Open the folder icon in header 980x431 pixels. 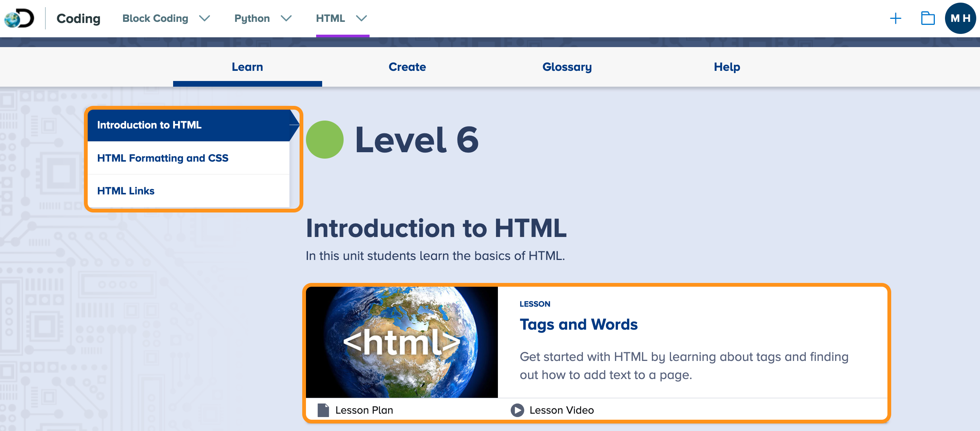(927, 18)
